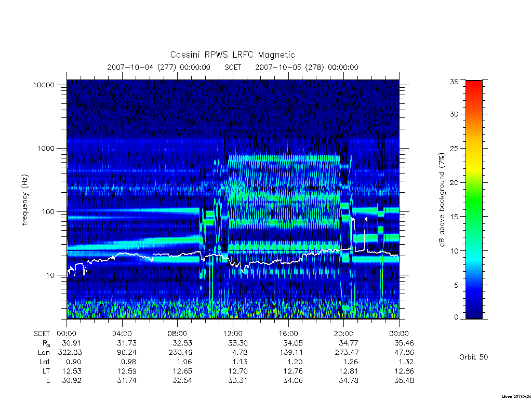Click LT value 12.53

(x=71, y=371)
